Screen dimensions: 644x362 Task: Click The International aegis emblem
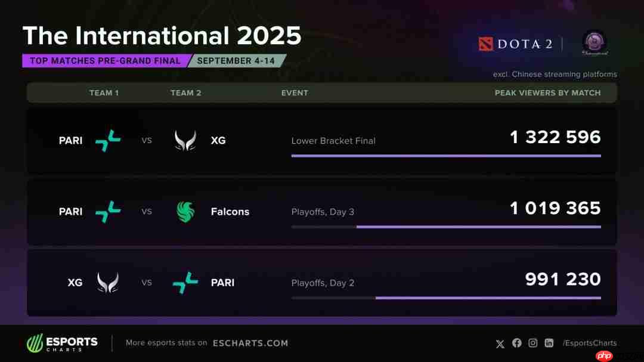595,43
